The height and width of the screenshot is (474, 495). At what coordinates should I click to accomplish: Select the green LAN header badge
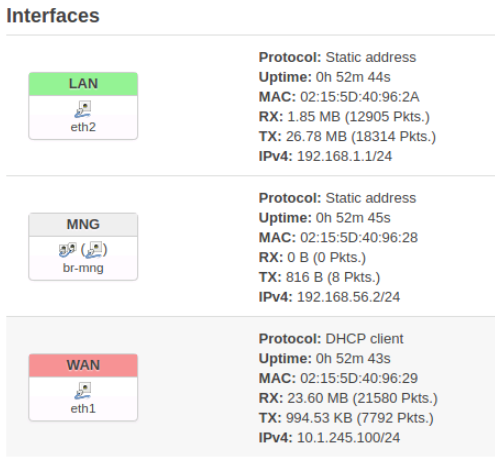click(x=83, y=84)
